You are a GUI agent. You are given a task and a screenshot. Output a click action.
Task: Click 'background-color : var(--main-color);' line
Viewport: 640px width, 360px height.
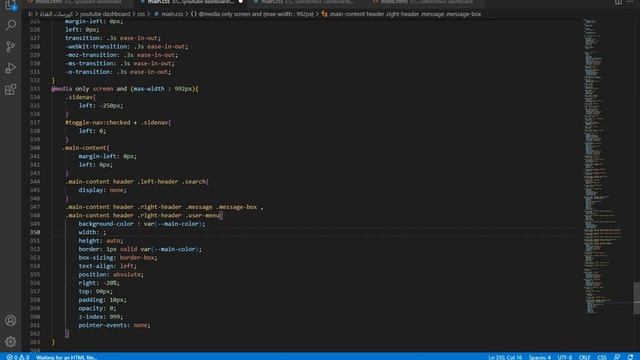[x=142, y=224]
